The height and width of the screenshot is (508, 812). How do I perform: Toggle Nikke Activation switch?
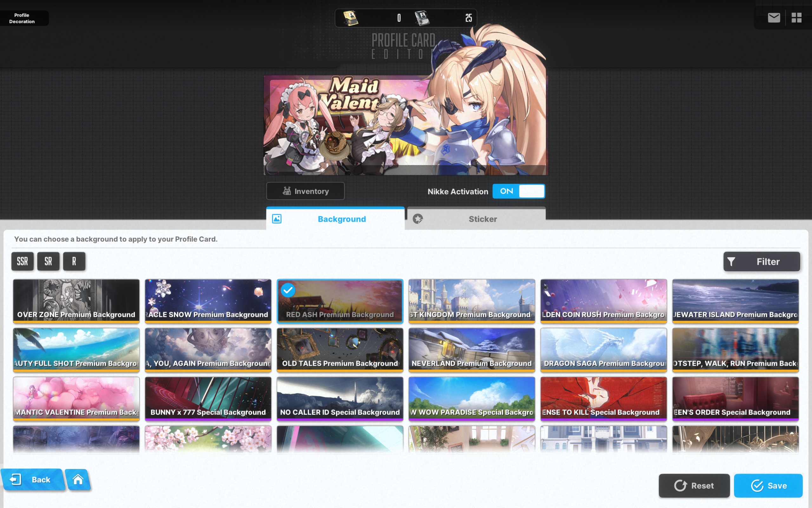click(x=518, y=191)
